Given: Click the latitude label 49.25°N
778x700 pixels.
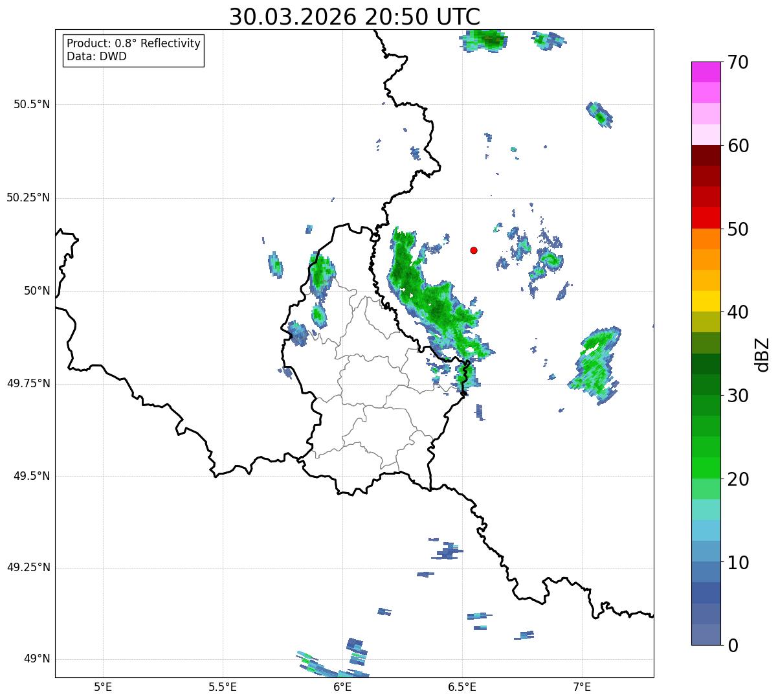Looking at the screenshot, I should click(28, 567).
